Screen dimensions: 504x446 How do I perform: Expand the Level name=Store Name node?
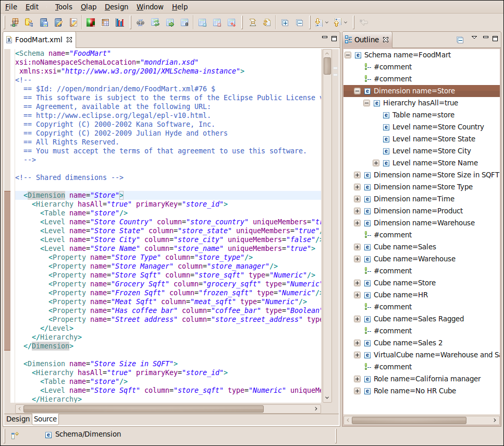[376, 163]
